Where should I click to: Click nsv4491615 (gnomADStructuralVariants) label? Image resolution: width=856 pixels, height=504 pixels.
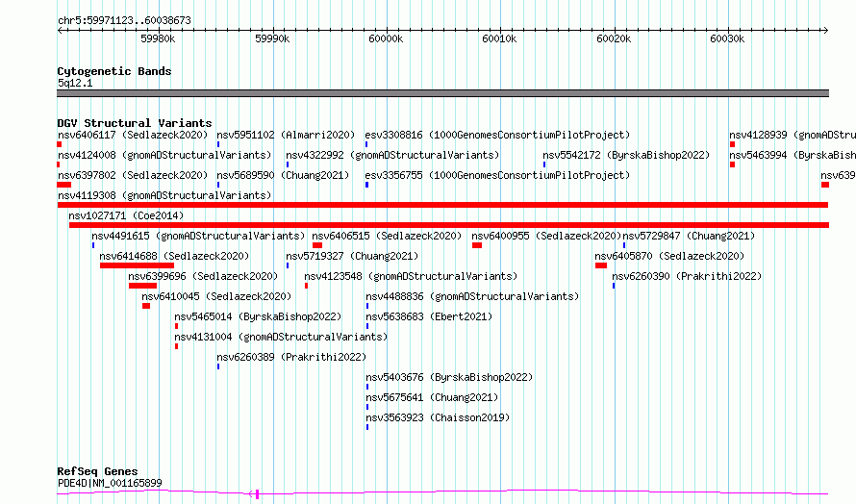pos(198,236)
